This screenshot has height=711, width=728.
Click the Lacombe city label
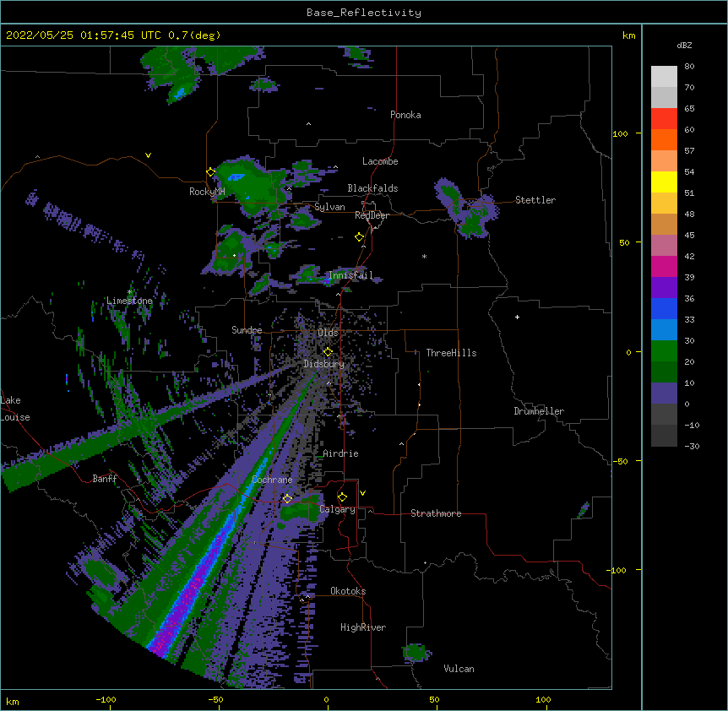pyautogui.click(x=380, y=161)
